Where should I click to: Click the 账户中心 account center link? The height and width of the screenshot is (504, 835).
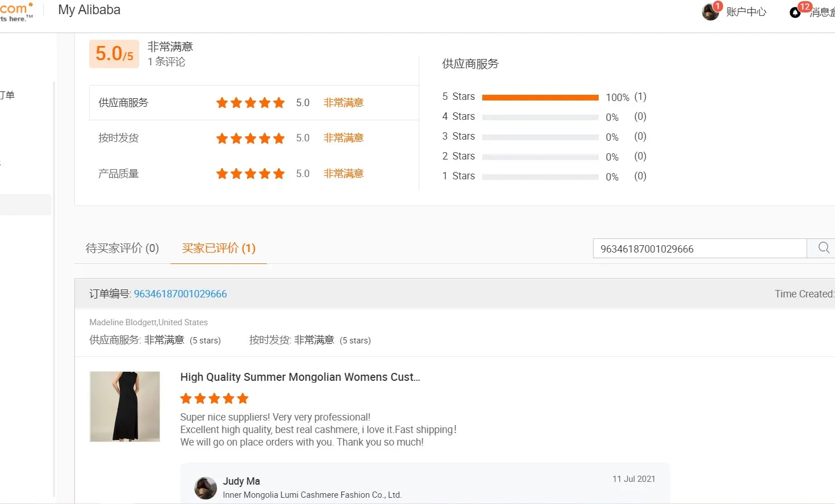[746, 12]
